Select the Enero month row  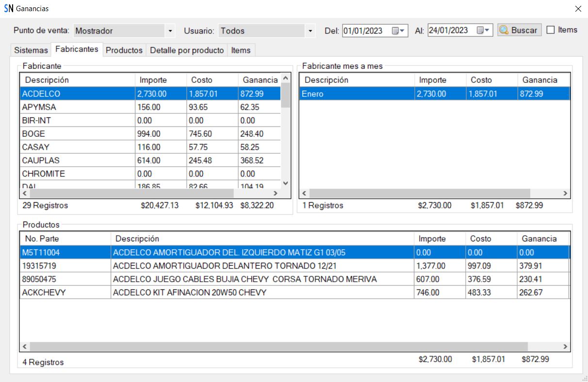point(435,94)
